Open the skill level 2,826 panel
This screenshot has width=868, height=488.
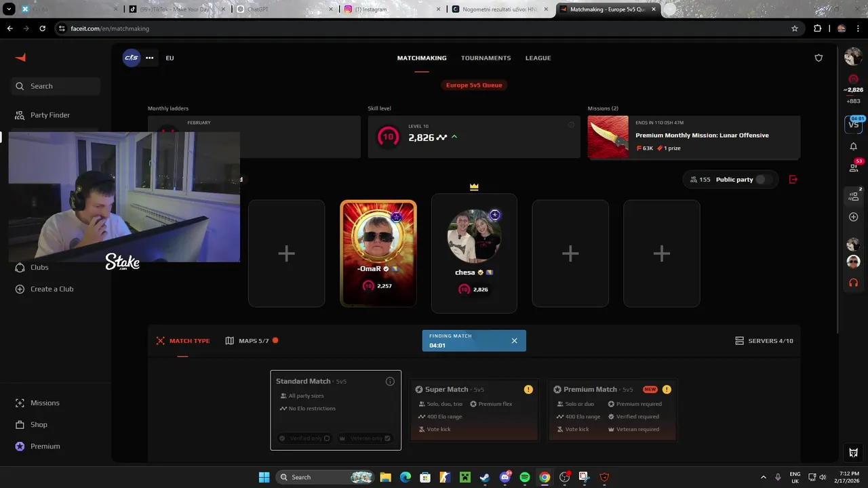click(x=474, y=137)
